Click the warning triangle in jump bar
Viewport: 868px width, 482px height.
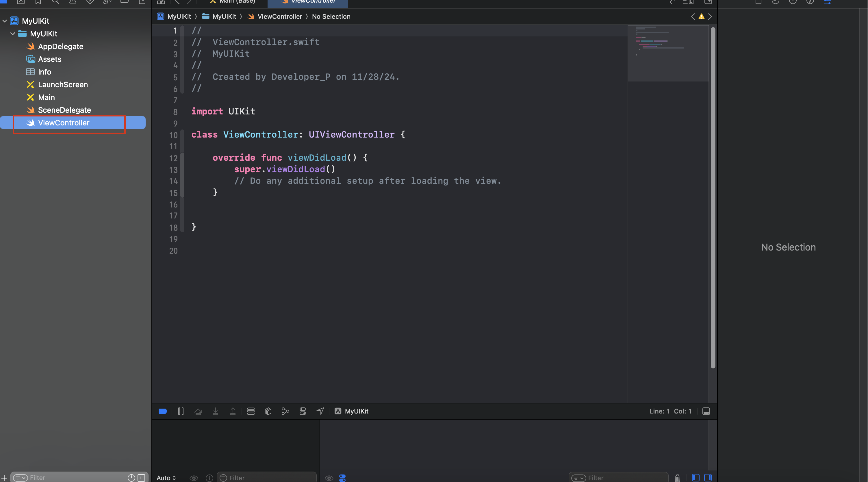tap(701, 16)
